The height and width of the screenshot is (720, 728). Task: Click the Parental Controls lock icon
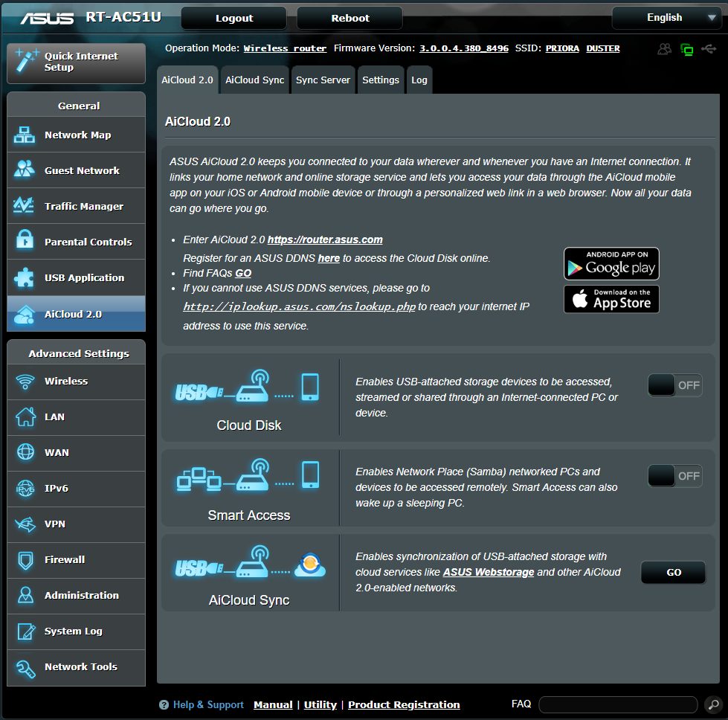point(25,240)
